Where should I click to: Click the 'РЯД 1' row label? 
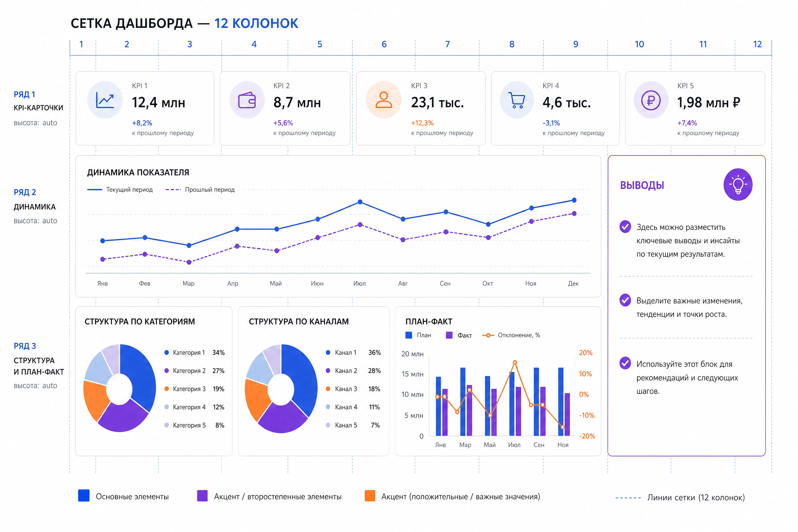[24, 94]
